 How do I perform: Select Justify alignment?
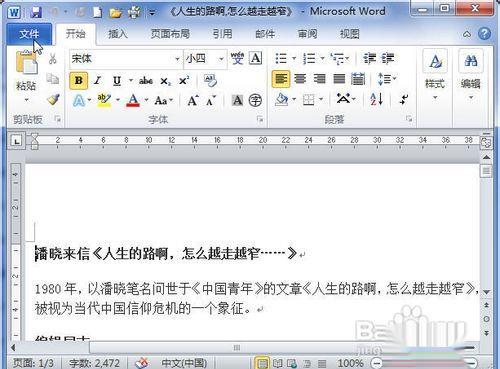pyautogui.click(x=339, y=79)
